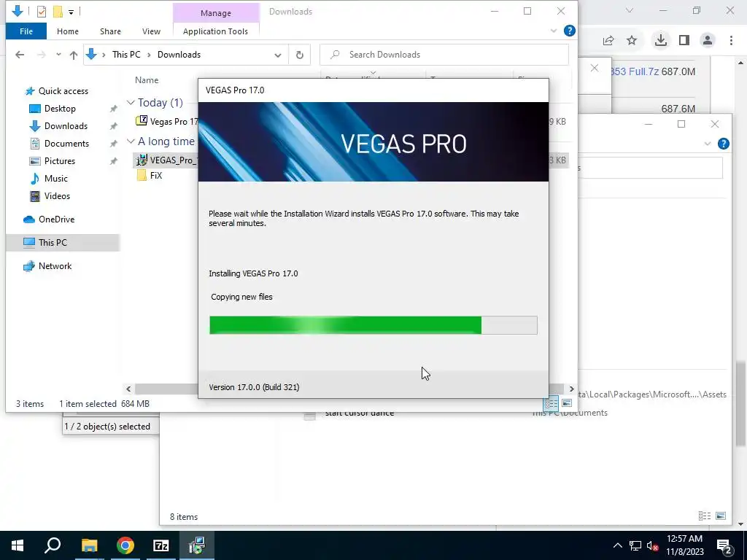Open File Explorer from the taskbar

(89, 545)
